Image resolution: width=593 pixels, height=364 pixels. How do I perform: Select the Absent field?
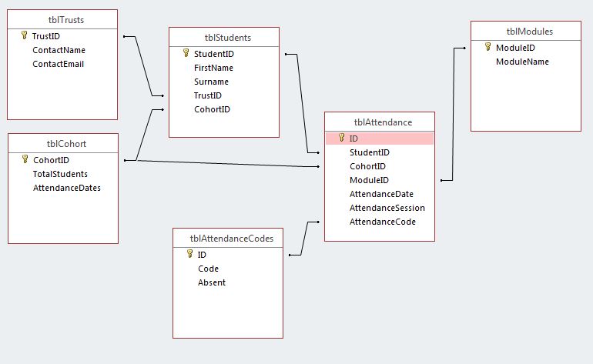(x=212, y=282)
